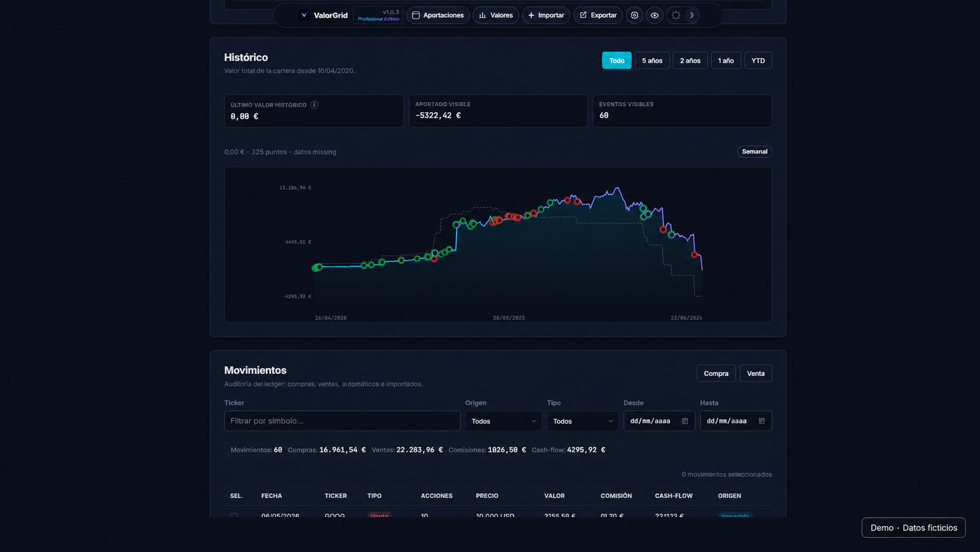The width and height of the screenshot is (980, 552).
Task: Select the Todo time range tab
Action: click(x=617, y=60)
